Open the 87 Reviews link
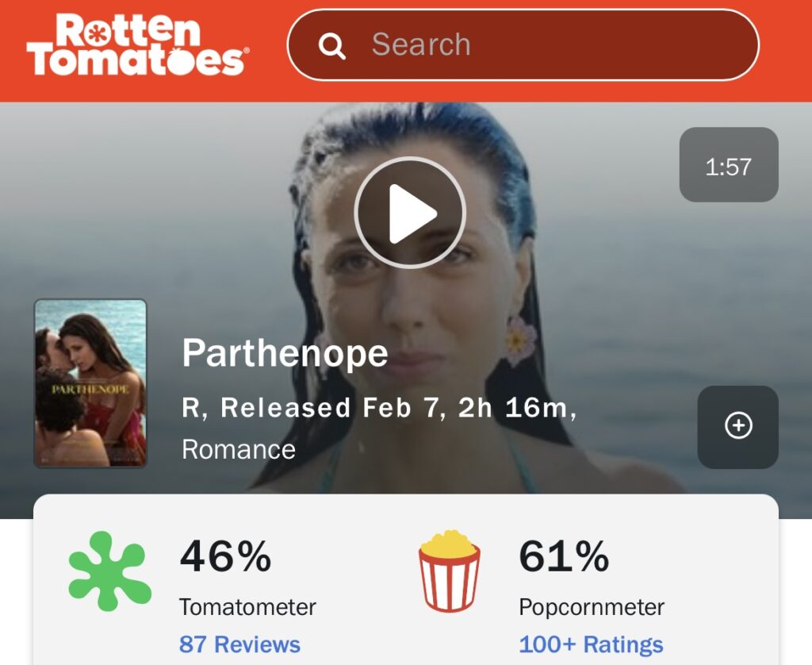 point(239,644)
